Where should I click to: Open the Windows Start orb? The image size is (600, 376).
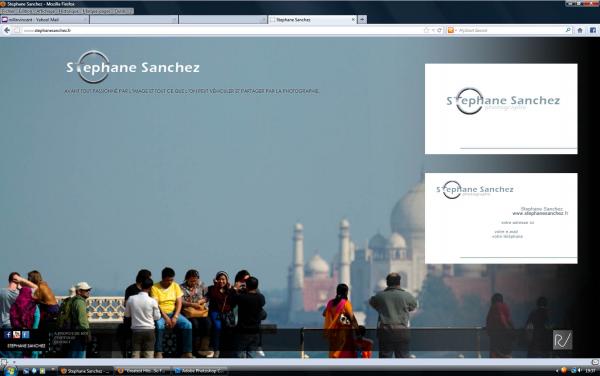pyautogui.click(x=10, y=371)
